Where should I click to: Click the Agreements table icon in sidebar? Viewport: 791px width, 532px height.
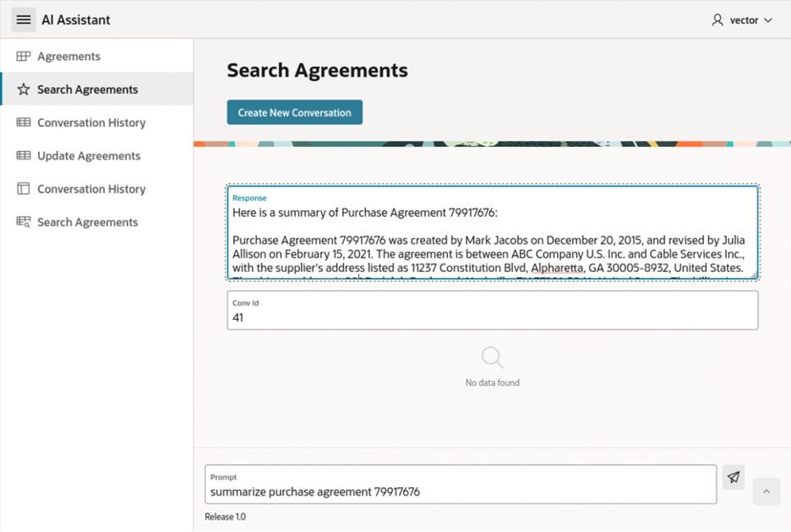point(24,57)
